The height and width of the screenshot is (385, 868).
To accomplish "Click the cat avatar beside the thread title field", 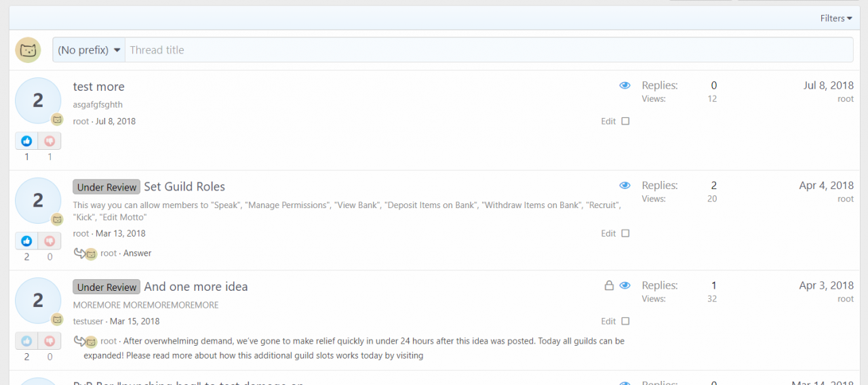I will point(28,50).
